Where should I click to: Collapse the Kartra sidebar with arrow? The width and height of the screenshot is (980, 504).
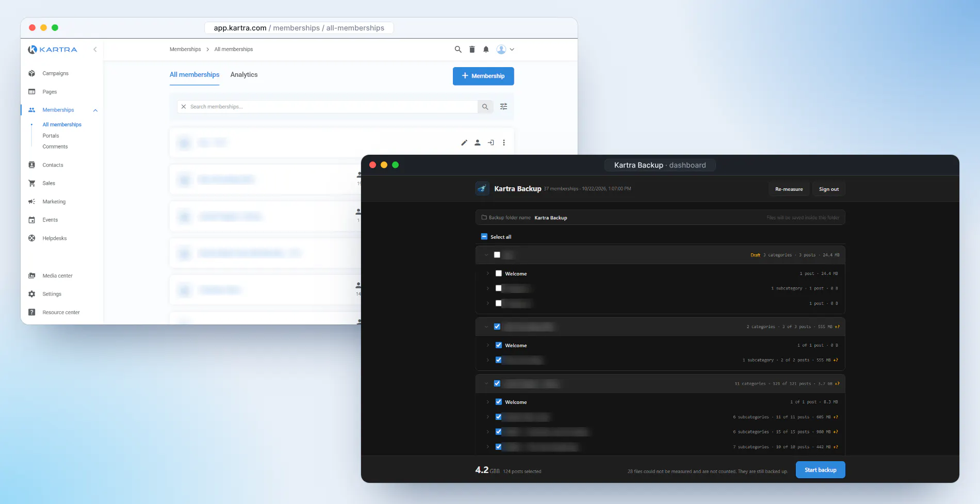pyautogui.click(x=95, y=50)
